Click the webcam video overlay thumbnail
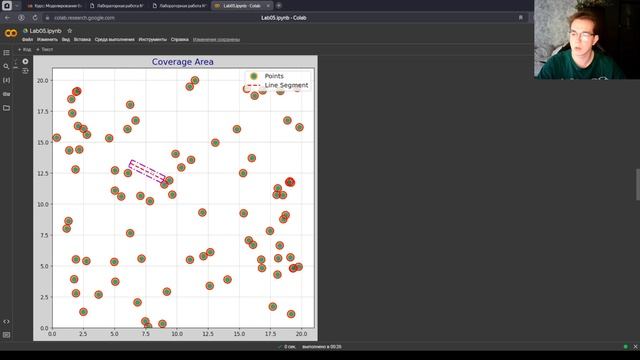This screenshot has height=360, width=640. click(587, 39)
